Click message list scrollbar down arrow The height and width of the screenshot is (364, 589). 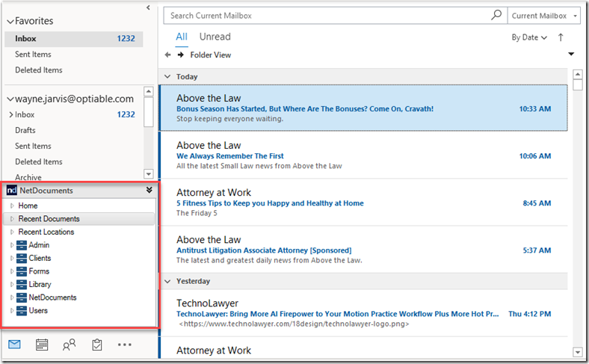click(x=578, y=352)
